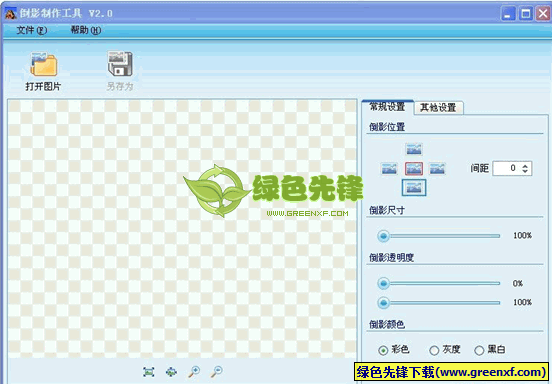Open the 帮助(H) menu
This screenshot has height=384, width=552.
[86, 30]
